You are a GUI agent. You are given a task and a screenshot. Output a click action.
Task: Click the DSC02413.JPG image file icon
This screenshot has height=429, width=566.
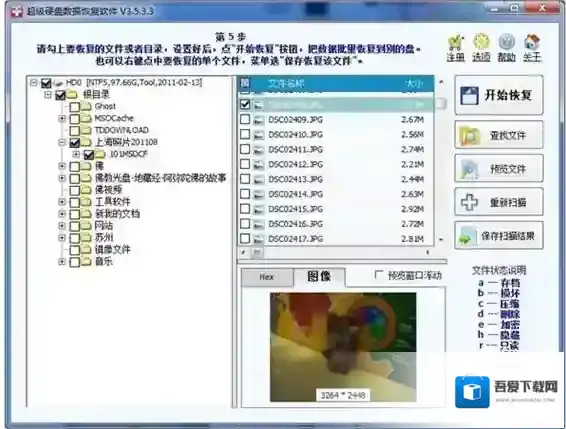(x=258, y=179)
